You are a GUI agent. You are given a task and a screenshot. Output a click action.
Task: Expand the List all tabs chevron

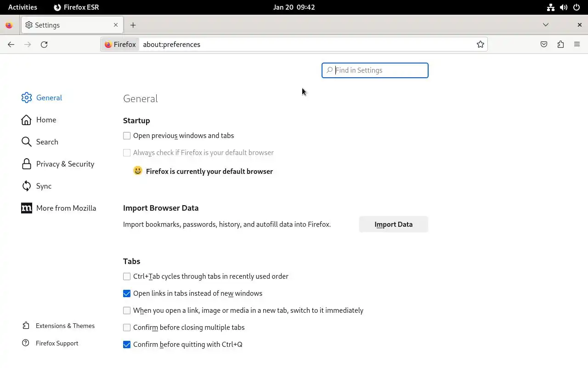click(546, 25)
